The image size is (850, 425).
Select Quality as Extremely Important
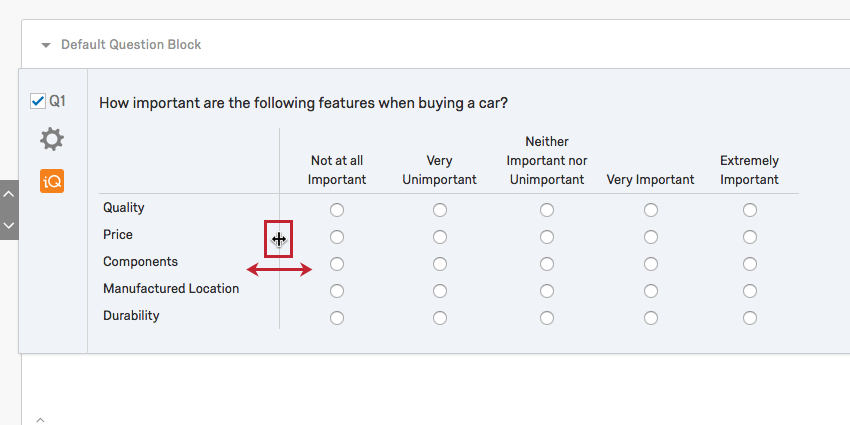750,210
